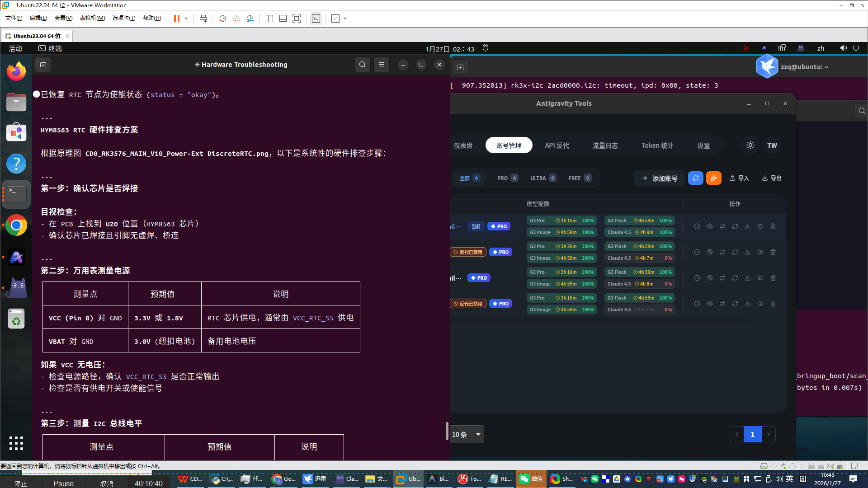This screenshot has width=868, height=488.
Task: Toggle proxy enable switch on first account row
Action: (760, 226)
